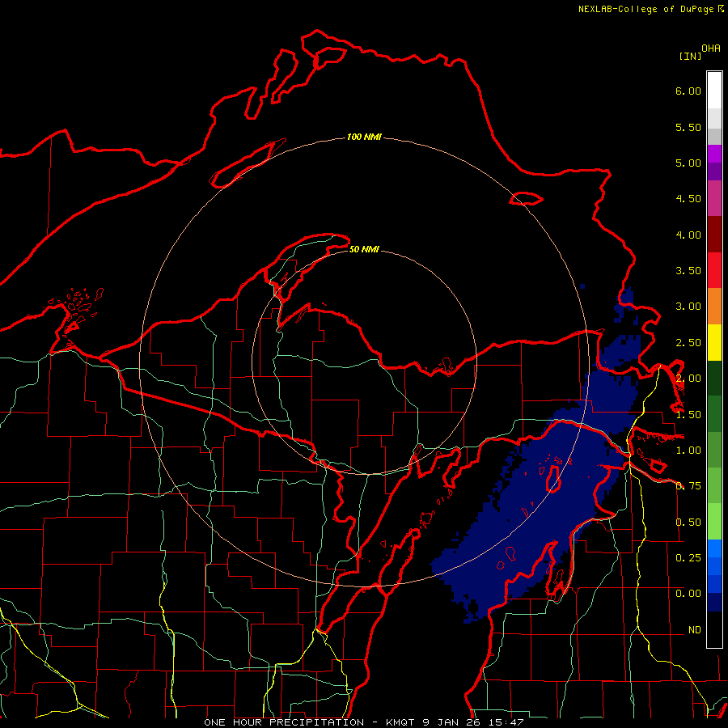Pick the white swatch in the color scale
The height and width of the screenshot is (728, 728).
pyautogui.click(x=714, y=91)
